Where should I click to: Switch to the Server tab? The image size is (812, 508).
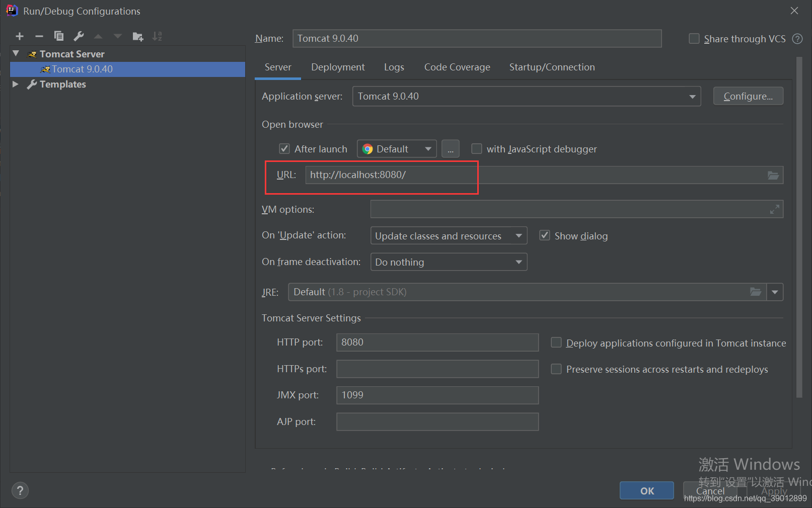(x=278, y=67)
